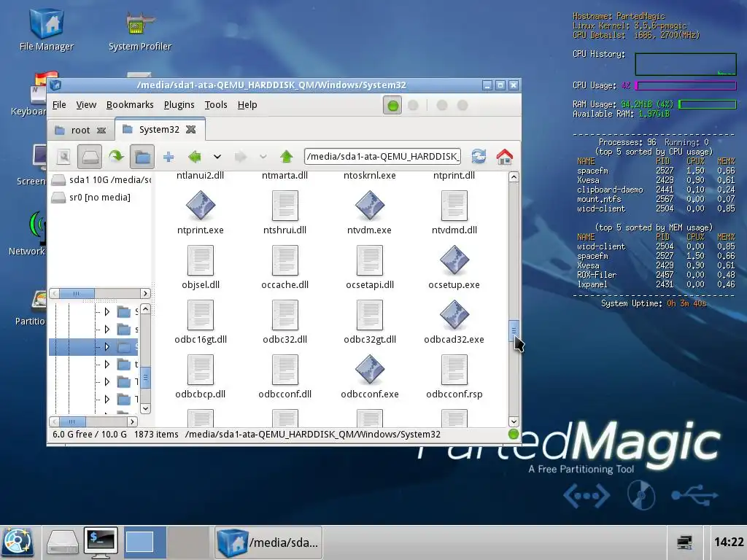The image size is (747, 560).
Task: Open the Tools menu
Action: click(x=216, y=105)
